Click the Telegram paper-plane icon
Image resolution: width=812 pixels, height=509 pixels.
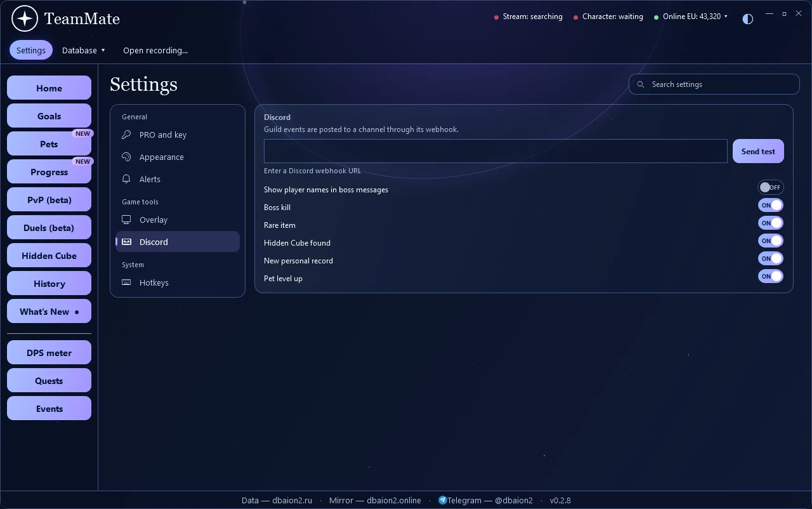[x=442, y=500]
